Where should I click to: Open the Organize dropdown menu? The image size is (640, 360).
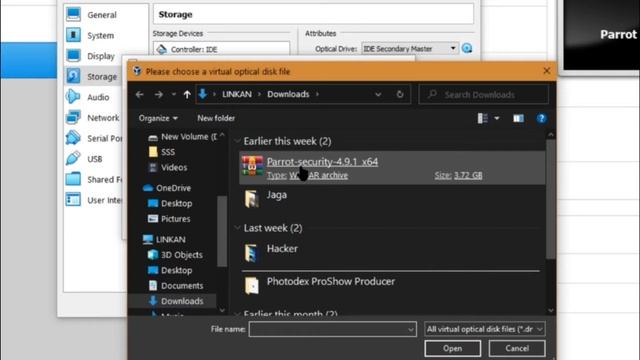158,118
